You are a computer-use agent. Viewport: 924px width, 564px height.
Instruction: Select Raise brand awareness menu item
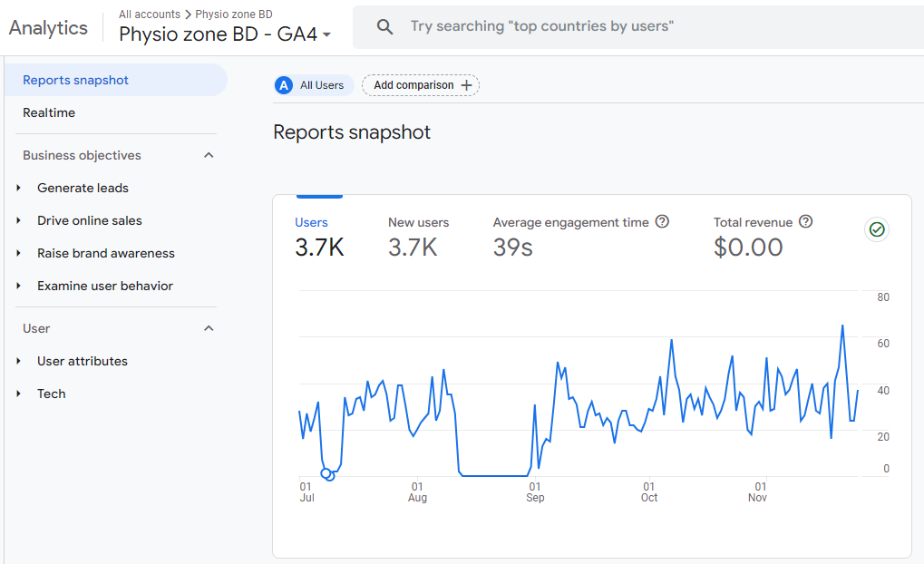tap(106, 253)
